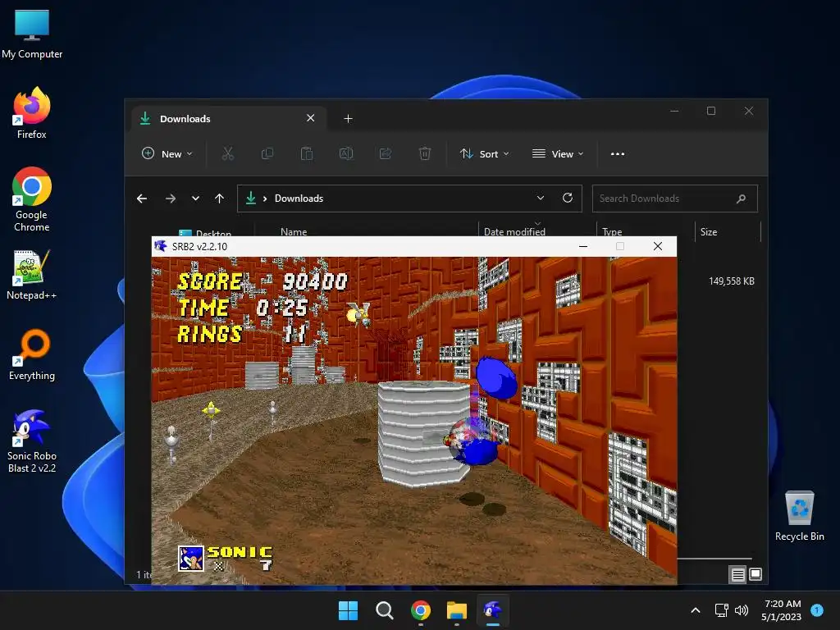Open Google Chrome desktop shortcut
The width and height of the screenshot is (840, 630).
click(32, 199)
